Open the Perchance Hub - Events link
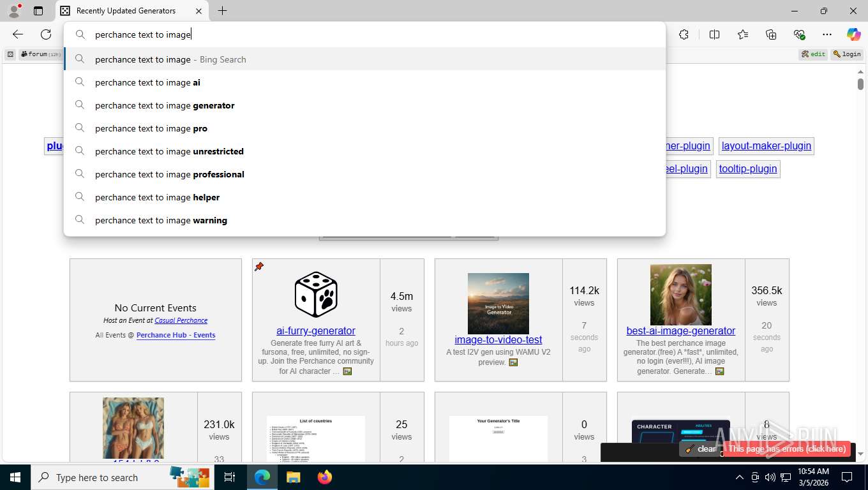Viewport: 868px width, 490px height. coord(176,335)
